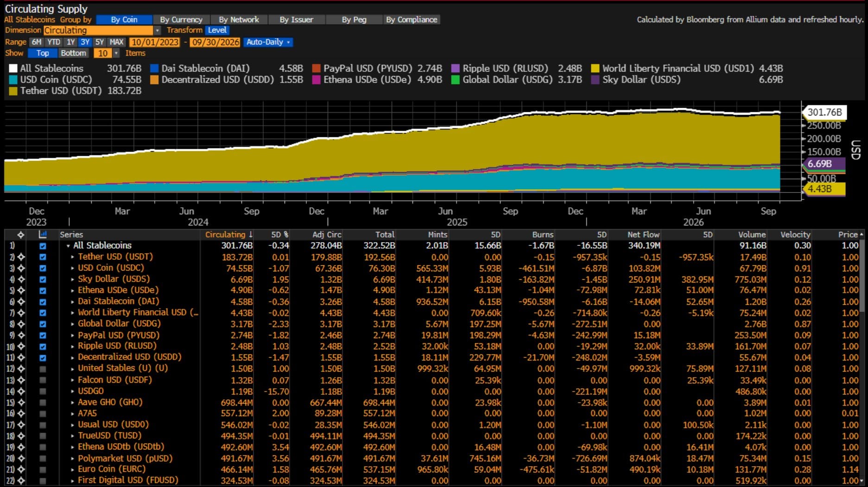The height and width of the screenshot is (487, 868).
Task: Uncheck the Tether USD (USDT) checkbox
Action: click(x=43, y=257)
